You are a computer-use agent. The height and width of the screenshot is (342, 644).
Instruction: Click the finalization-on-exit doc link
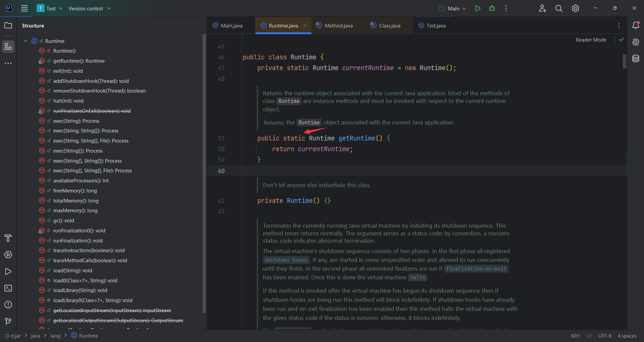click(x=476, y=269)
